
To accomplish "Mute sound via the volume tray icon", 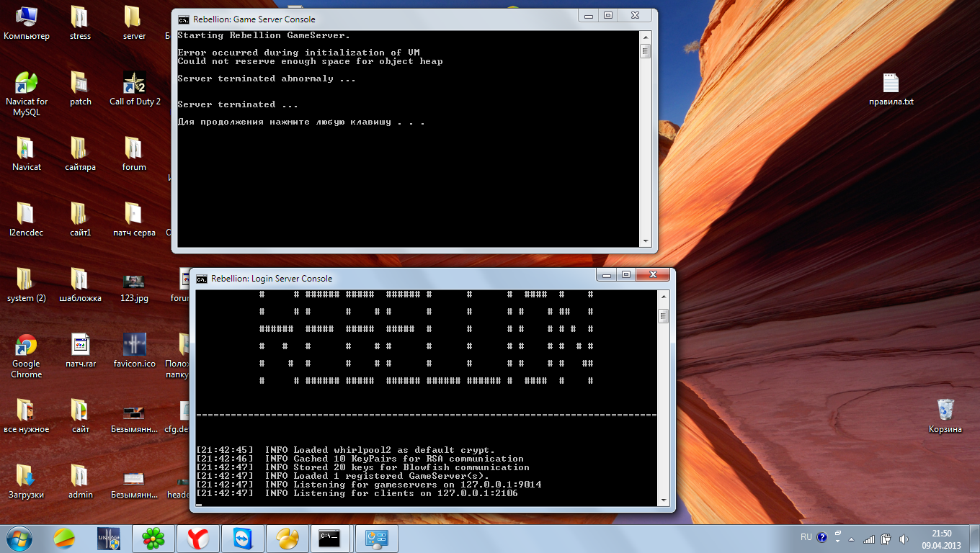I will [904, 539].
